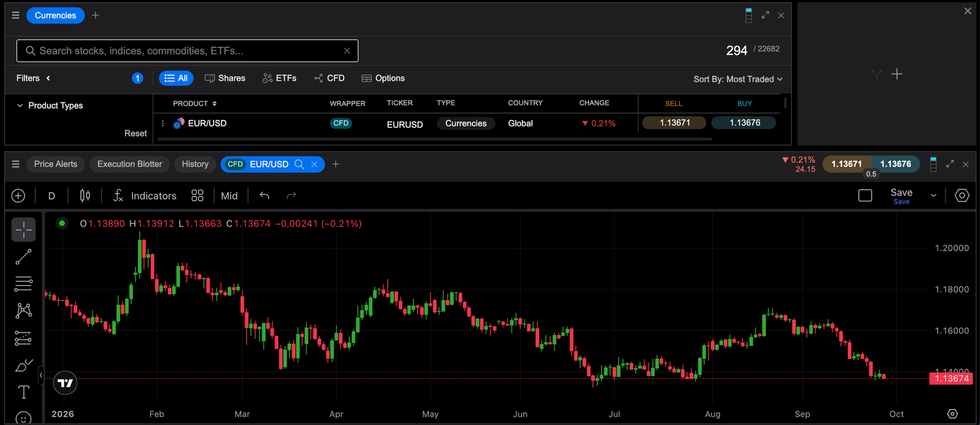
Task: Switch to the History tab
Action: [x=195, y=164]
